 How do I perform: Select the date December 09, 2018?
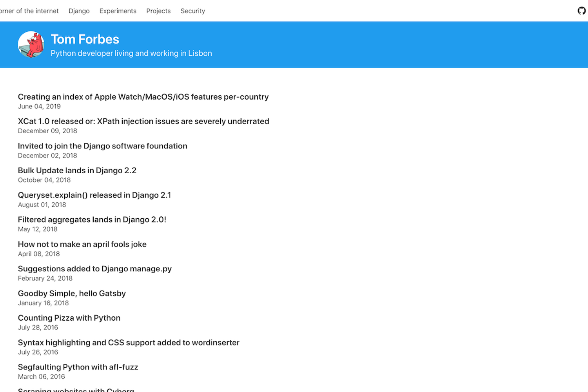[47, 131]
